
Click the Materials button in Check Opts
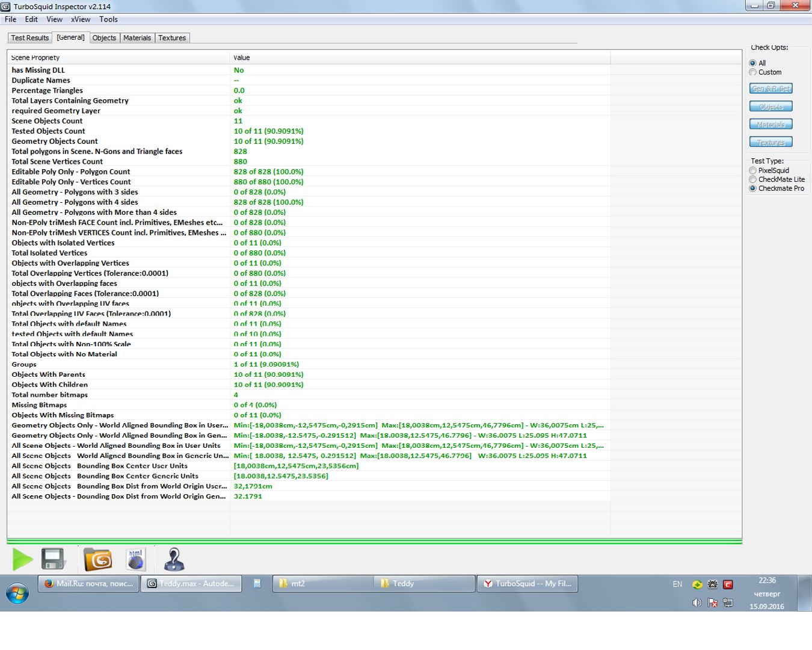770,125
